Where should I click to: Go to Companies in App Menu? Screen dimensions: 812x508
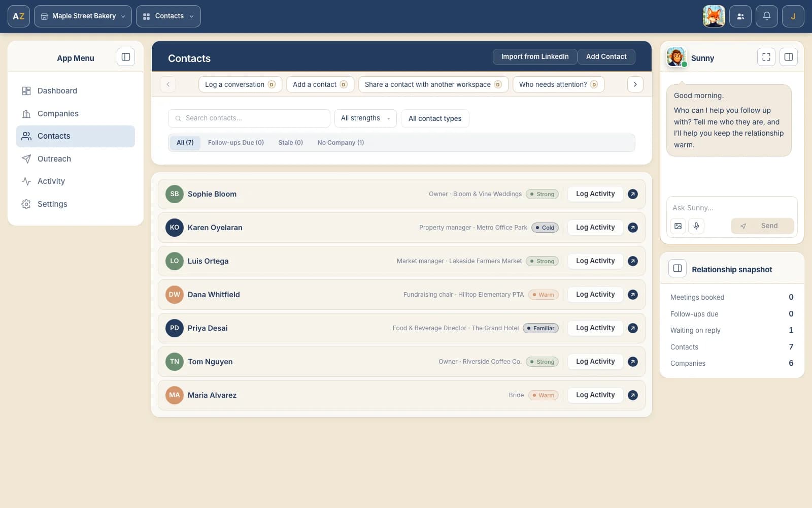tap(76, 114)
